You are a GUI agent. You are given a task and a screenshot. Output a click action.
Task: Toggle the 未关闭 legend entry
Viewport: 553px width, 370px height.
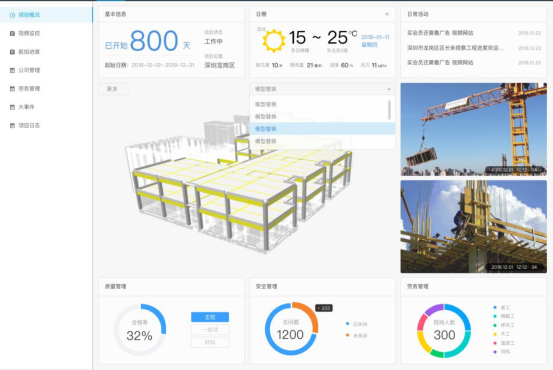coord(357,335)
